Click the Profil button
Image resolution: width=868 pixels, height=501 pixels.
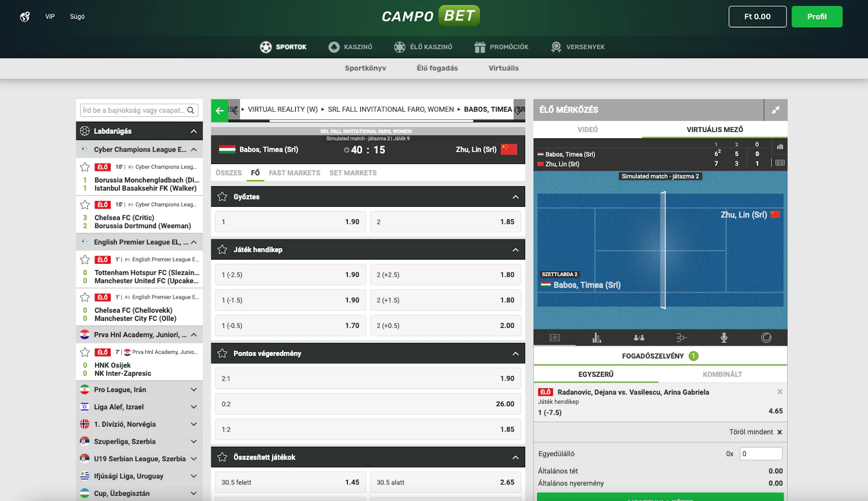(816, 16)
